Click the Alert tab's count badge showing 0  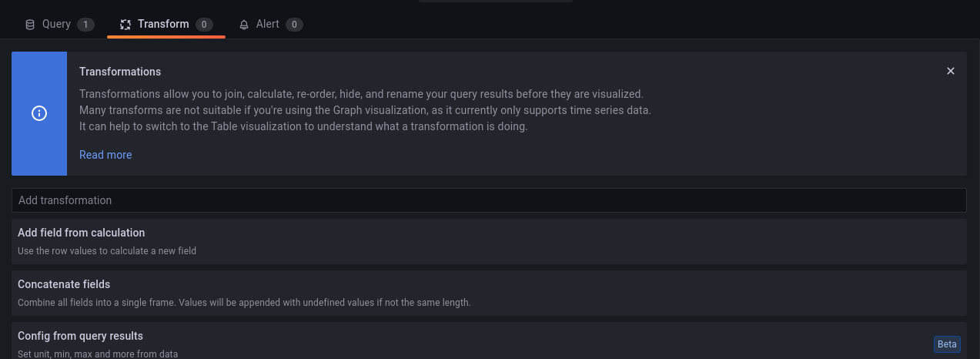point(294,25)
